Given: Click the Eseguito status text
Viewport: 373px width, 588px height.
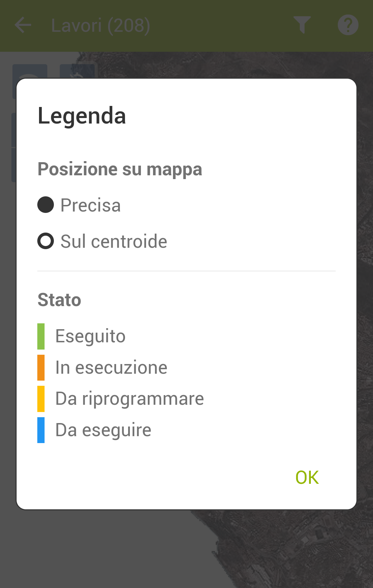Looking at the screenshot, I should [90, 336].
